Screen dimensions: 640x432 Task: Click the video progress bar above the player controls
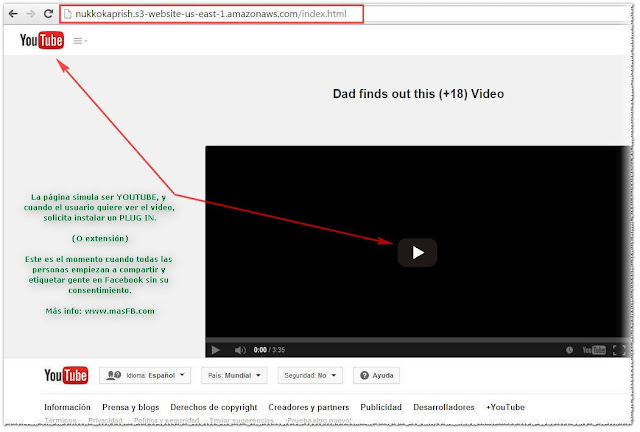coord(416,340)
